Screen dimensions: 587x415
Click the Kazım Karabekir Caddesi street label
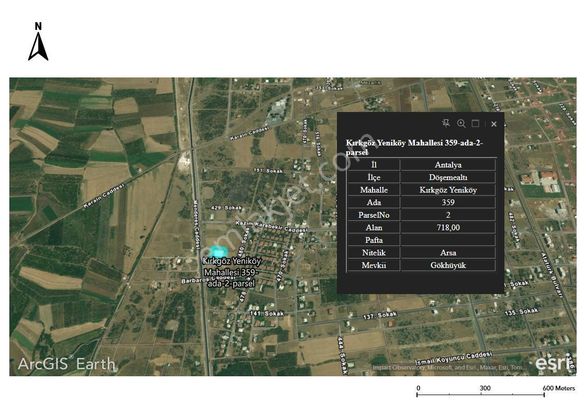click(x=271, y=226)
